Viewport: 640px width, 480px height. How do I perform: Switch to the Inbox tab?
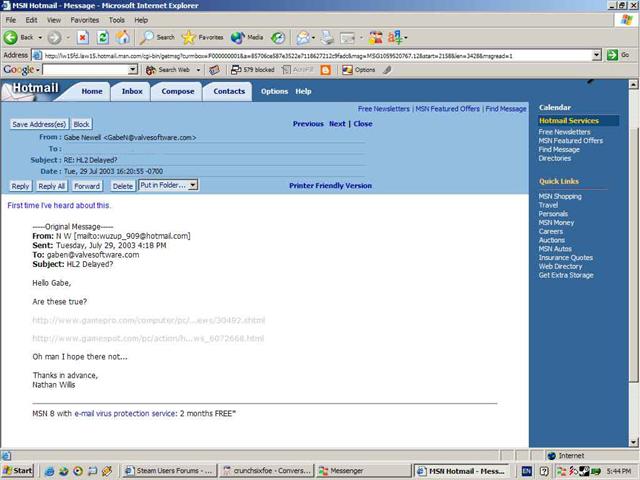[x=132, y=91]
